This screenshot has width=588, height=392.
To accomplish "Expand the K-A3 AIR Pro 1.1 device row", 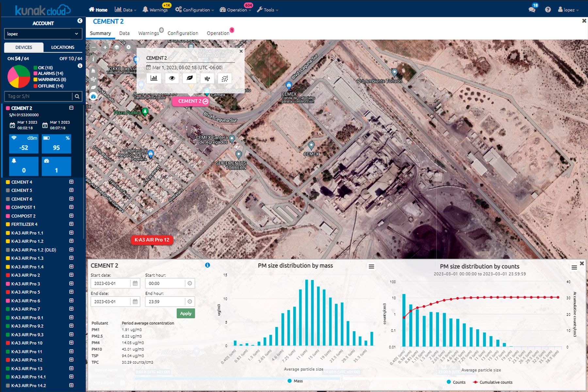I will click(71, 233).
